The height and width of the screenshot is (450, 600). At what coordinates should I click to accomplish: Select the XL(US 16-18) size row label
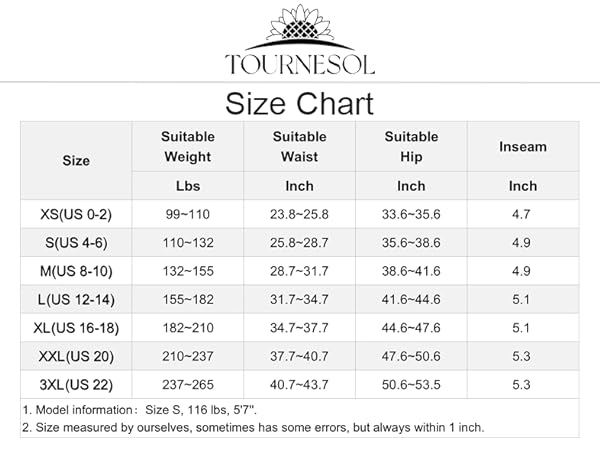point(76,328)
